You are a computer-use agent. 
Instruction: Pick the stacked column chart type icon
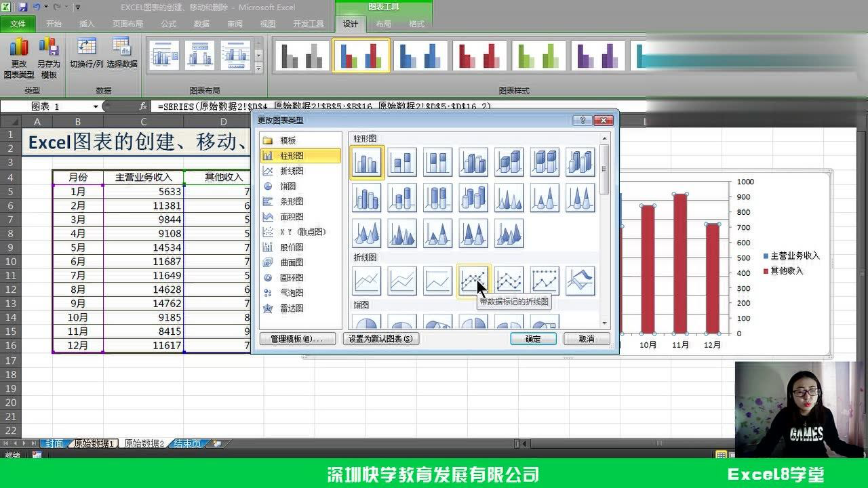(x=402, y=163)
